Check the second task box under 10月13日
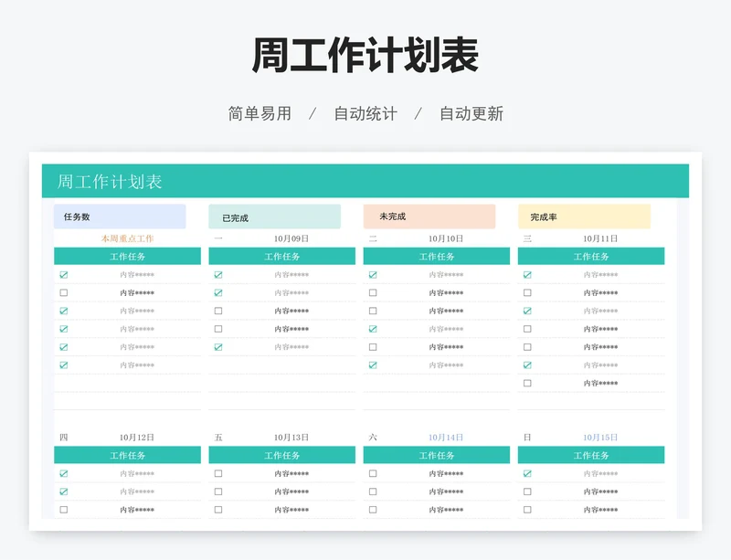The image size is (731, 560). click(218, 491)
